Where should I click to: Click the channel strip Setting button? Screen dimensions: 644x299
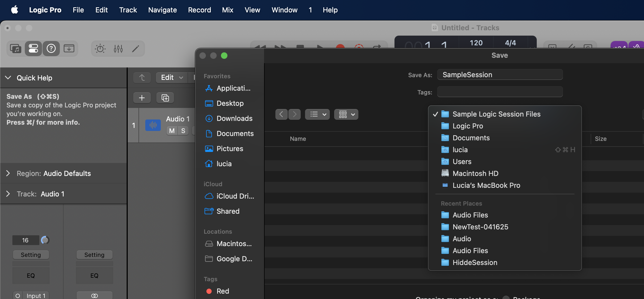[31, 255]
